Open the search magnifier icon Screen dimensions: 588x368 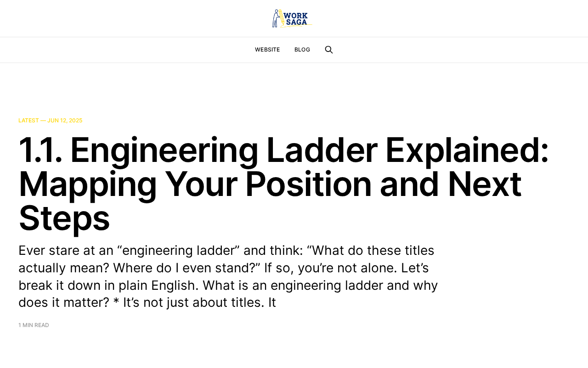329,50
